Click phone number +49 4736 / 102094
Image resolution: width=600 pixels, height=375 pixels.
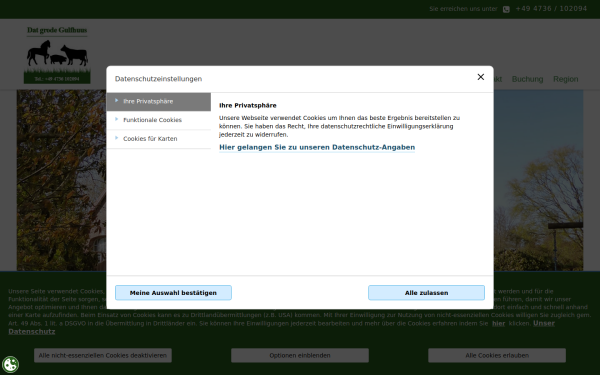(x=551, y=9)
